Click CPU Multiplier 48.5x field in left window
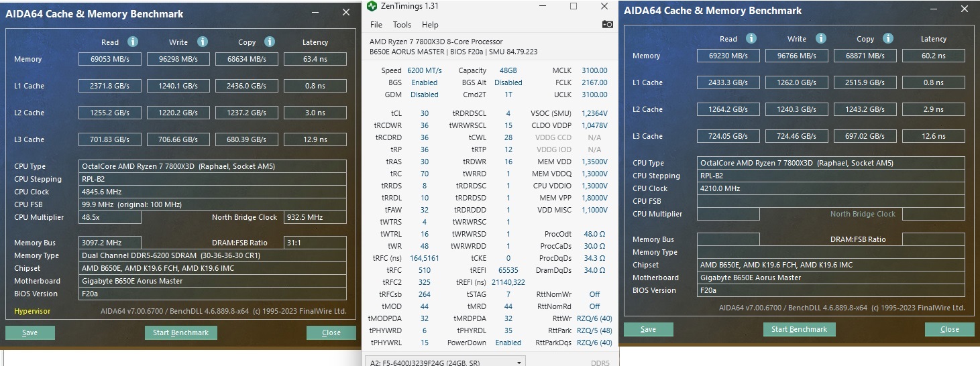Image resolution: width=980 pixels, height=366 pixels. coord(110,217)
